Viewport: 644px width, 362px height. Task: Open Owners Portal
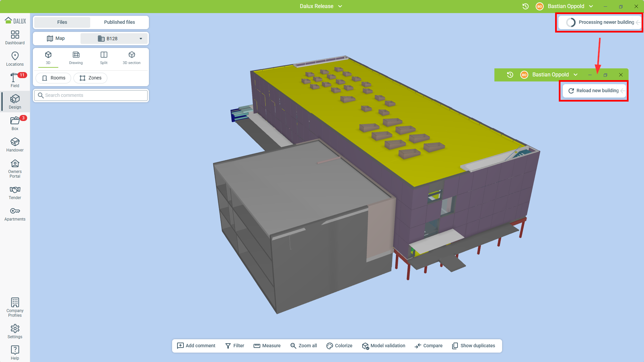15,169
